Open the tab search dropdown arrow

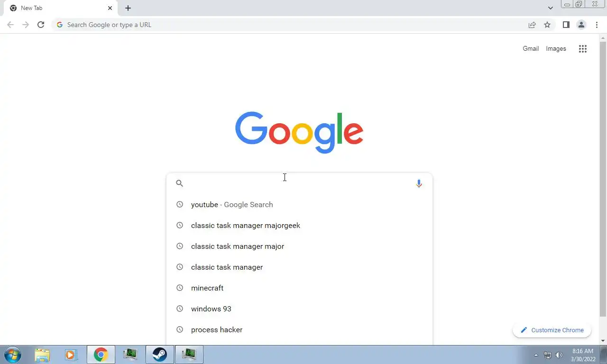pyautogui.click(x=550, y=8)
